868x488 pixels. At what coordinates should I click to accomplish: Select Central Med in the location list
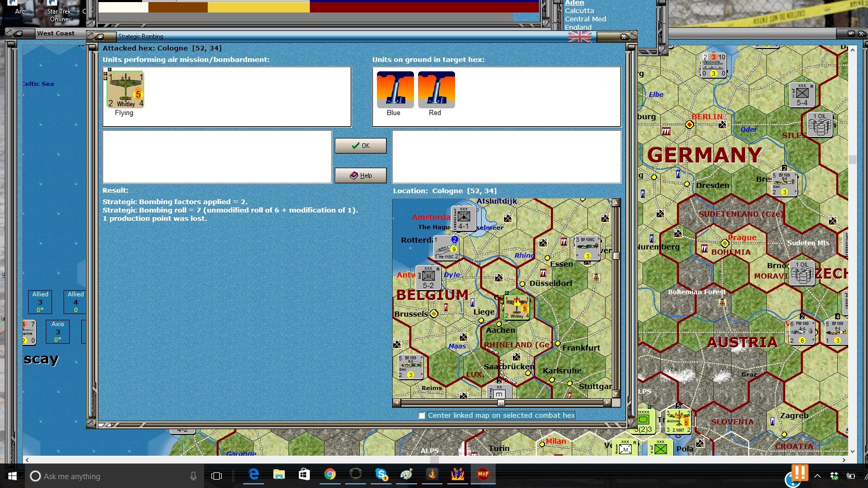585,19
